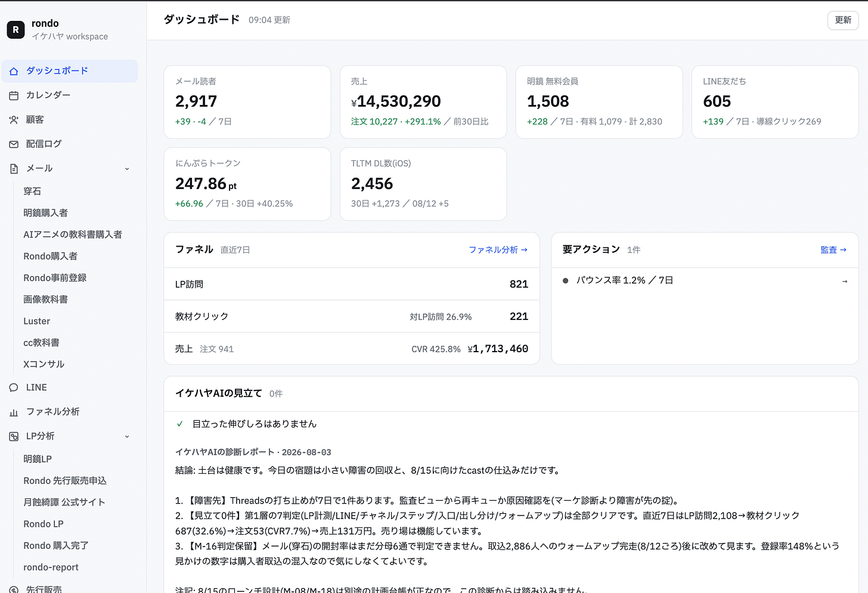Open ダッシュボード in the sidebar
Viewport: 868px width, 593px height.
[x=70, y=71]
